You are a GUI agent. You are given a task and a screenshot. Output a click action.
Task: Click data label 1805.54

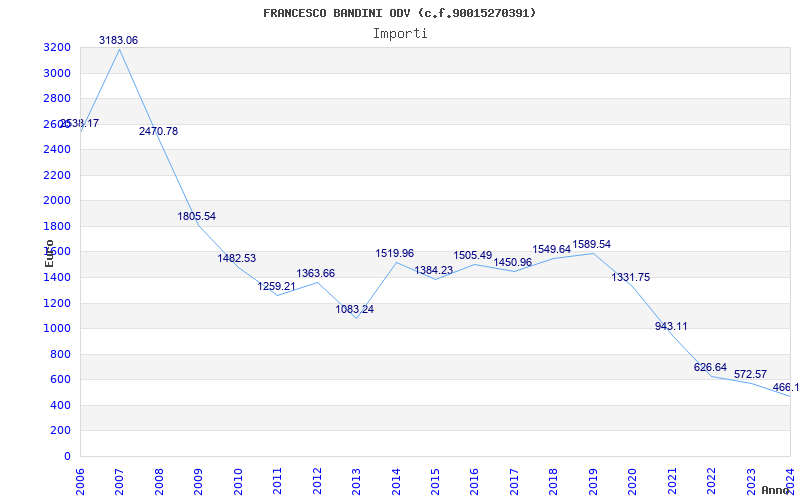coord(196,216)
